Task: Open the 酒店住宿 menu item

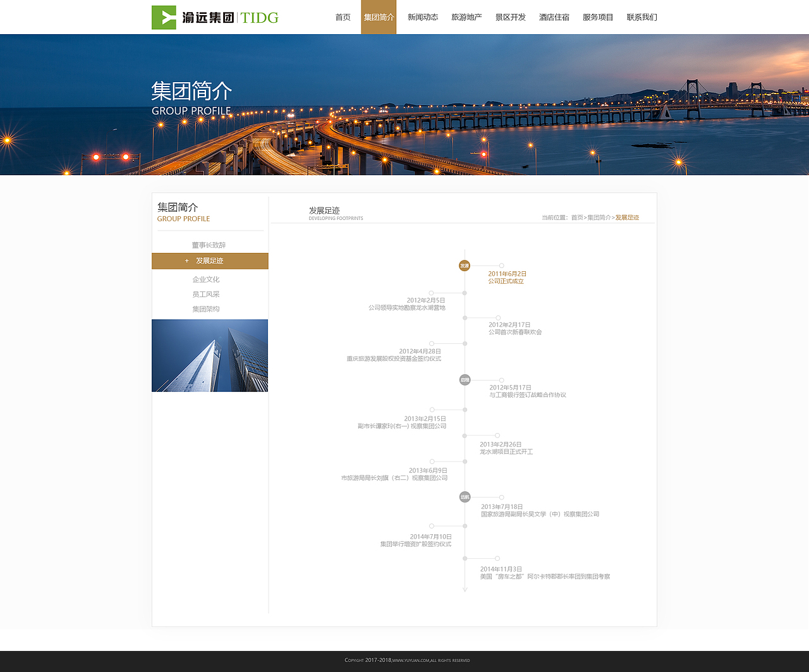Action: click(553, 17)
